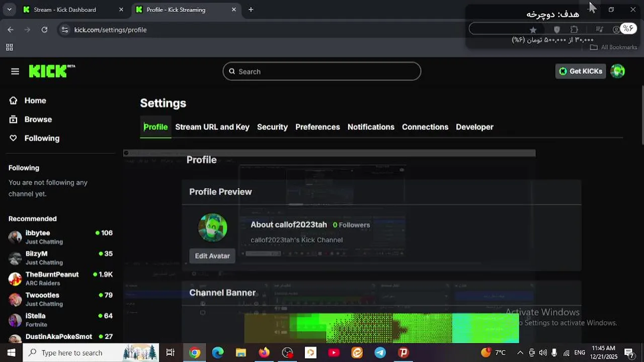Image resolution: width=644 pixels, height=362 pixels.
Task: Click the speaker volume tray icon
Action: pos(543,352)
